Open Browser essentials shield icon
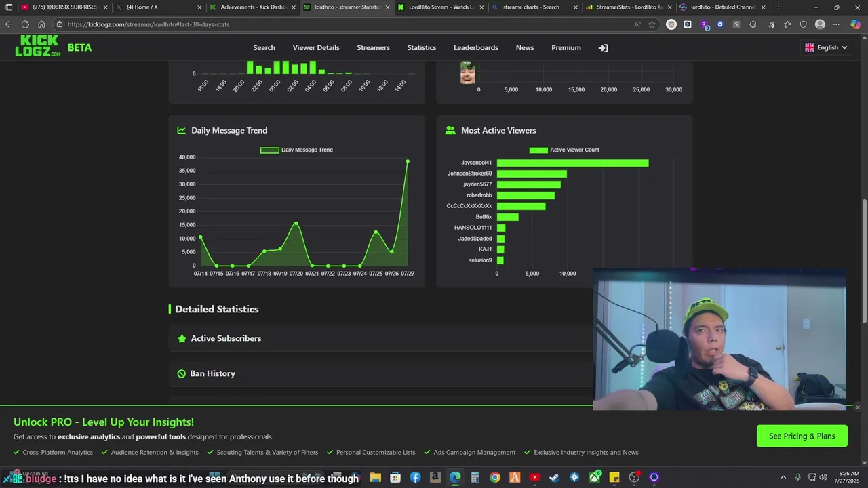Viewport: 868px width, 488px height. coord(804,24)
